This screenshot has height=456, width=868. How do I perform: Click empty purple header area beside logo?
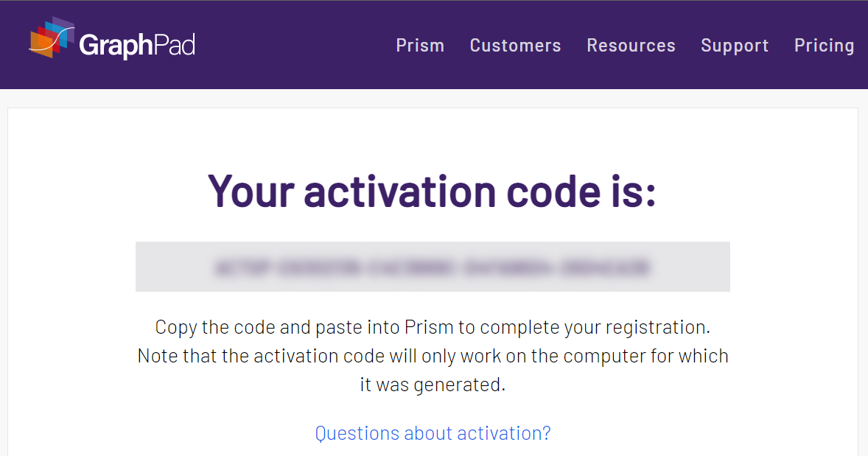[x=293, y=46]
